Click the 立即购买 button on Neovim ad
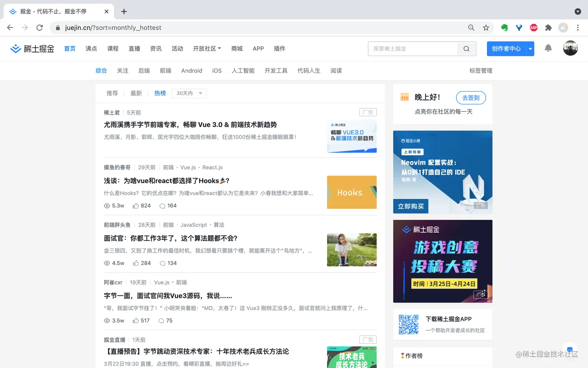This screenshot has height=368, width=588. coord(411,206)
